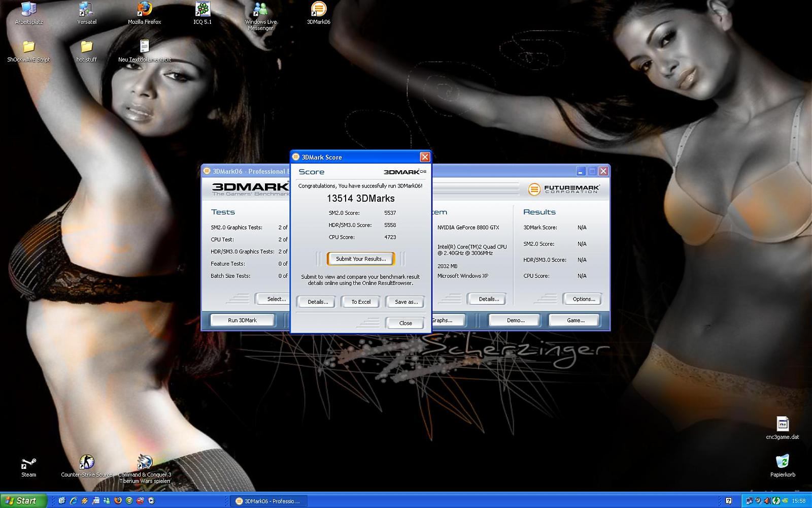Click the Futuremark Corporation logo
Screen dimensions: 812x508
[564, 189]
